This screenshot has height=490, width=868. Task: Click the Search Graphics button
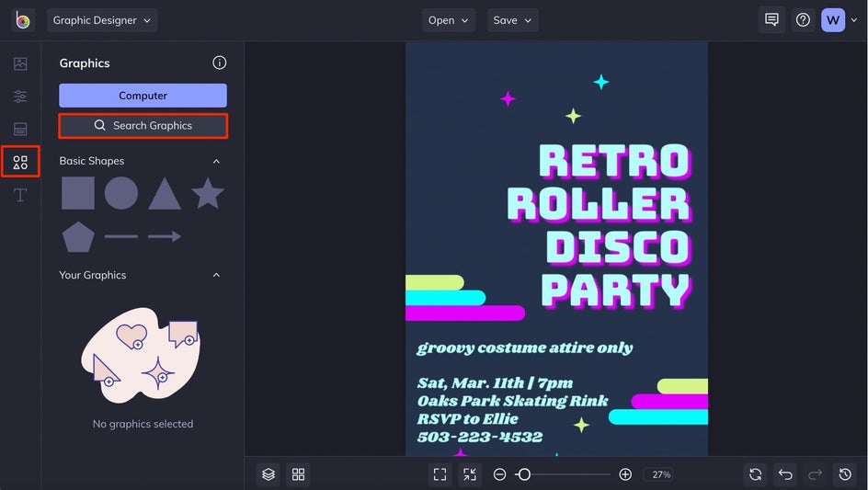pyautogui.click(x=143, y=126)
